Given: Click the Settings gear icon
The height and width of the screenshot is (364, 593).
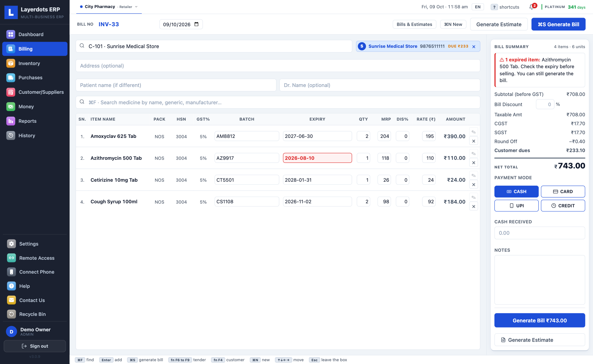Looking at the screenshot, I should click(x=11, y=244).
